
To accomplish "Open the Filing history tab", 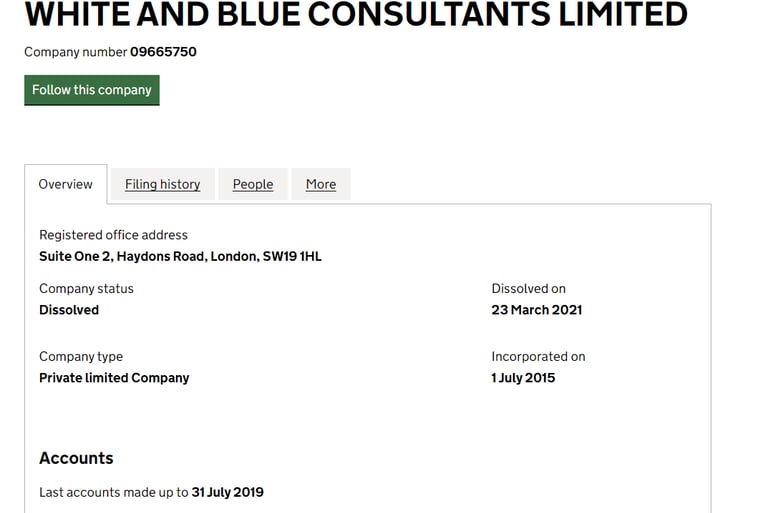I will coord(162,184).
